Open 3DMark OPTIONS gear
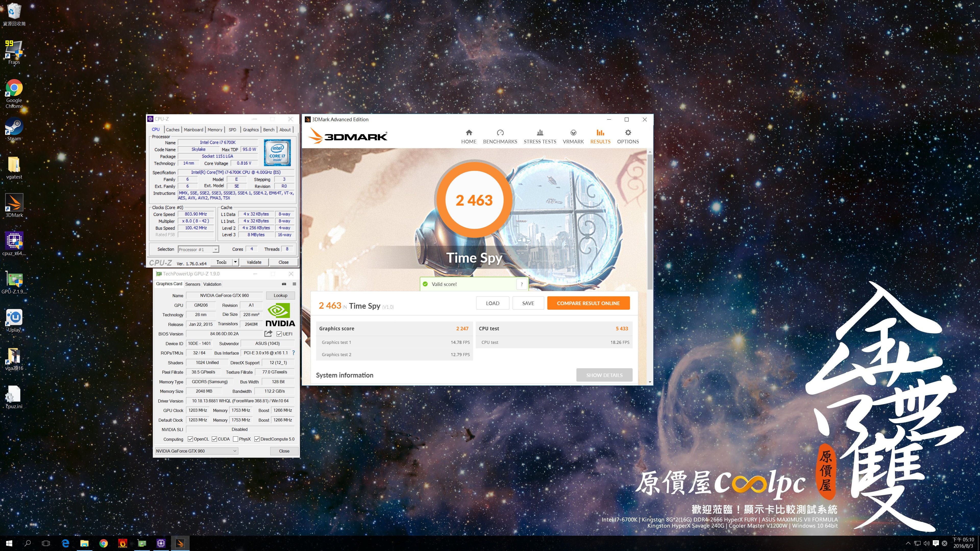The image size is (980, 551). (628, 136)
